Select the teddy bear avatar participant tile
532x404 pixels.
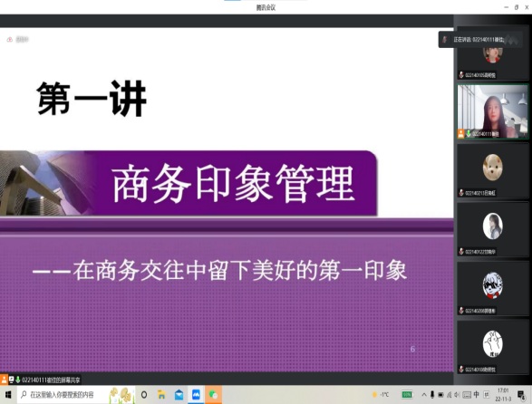[x=493, y=171]
